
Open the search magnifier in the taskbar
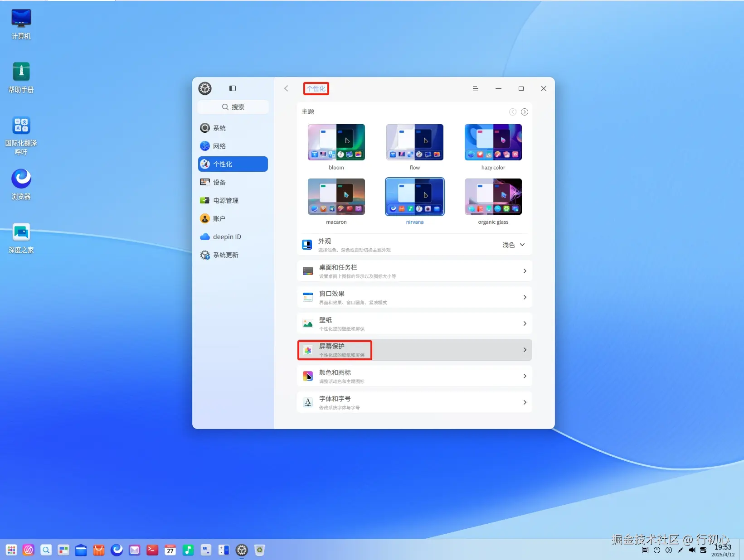46,550
